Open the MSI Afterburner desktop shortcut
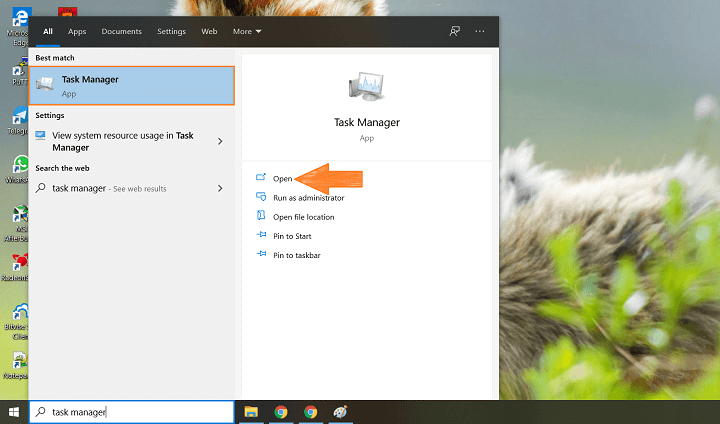This screenshot has height=424, width=720. [17, 224]
